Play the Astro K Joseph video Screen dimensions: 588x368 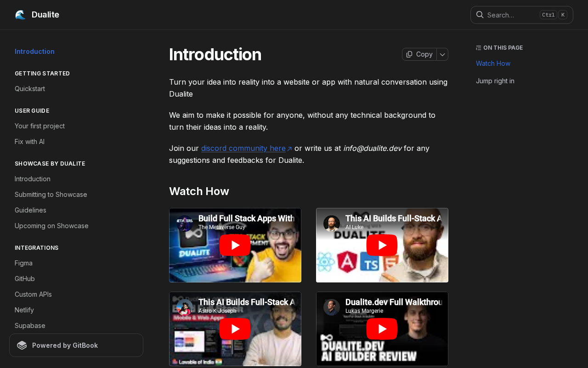[x=235, y=329]
